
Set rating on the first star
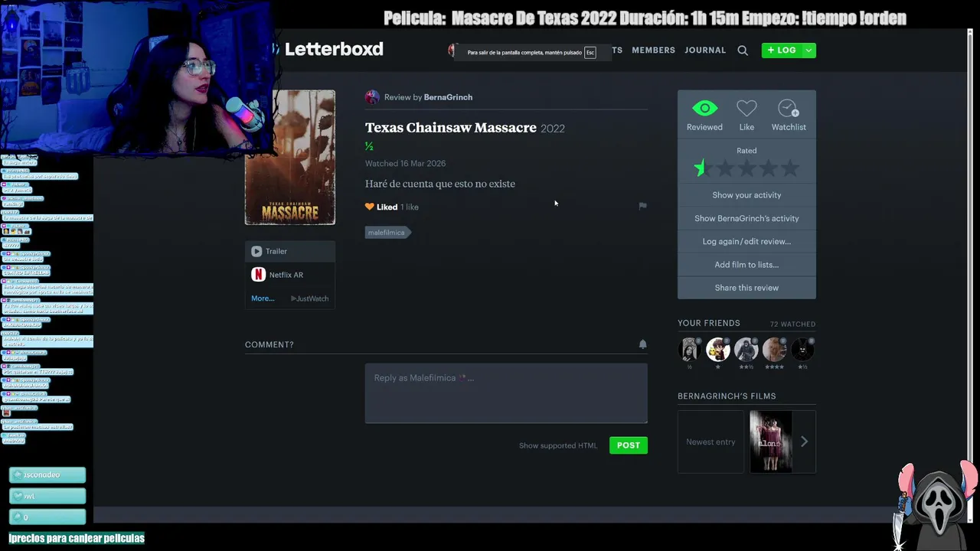tap(702, 168)
